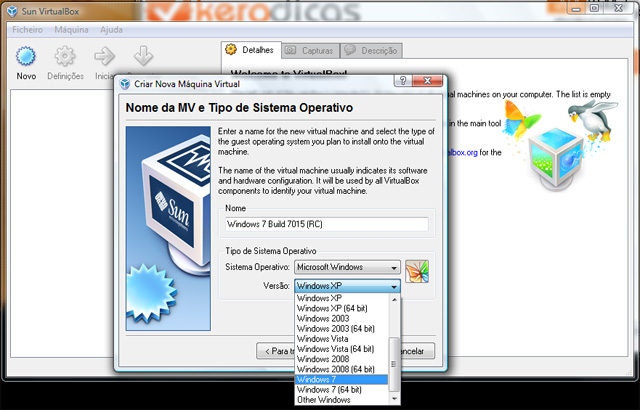The height and width of the screenshot is (410, 640).
Task: Select Windows 2008 (64 bit) option
Action: (x=342, y=370)
